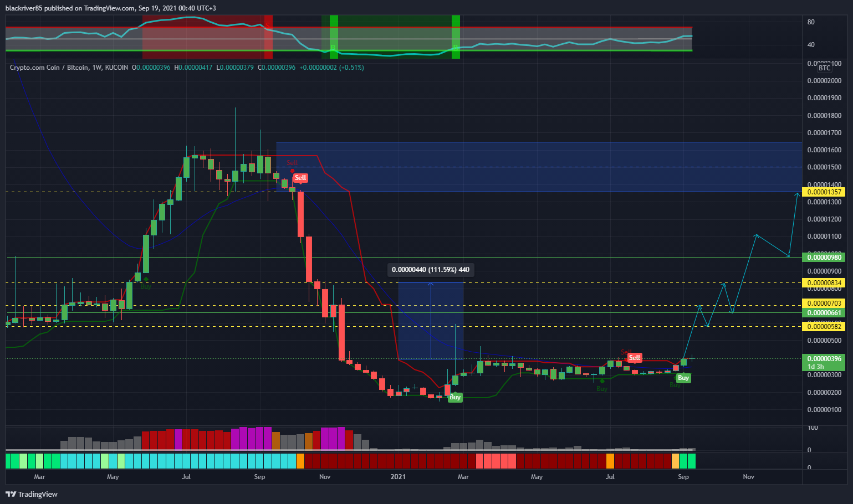Click the 100 level on the volume axis
Screen dimensions: 853x504
tap(813, 428)
